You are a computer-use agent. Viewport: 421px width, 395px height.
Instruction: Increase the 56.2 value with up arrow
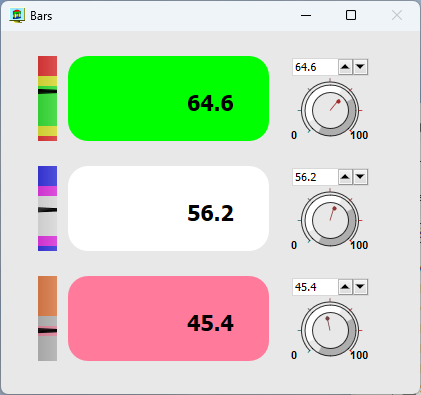[x=345, y=177]
